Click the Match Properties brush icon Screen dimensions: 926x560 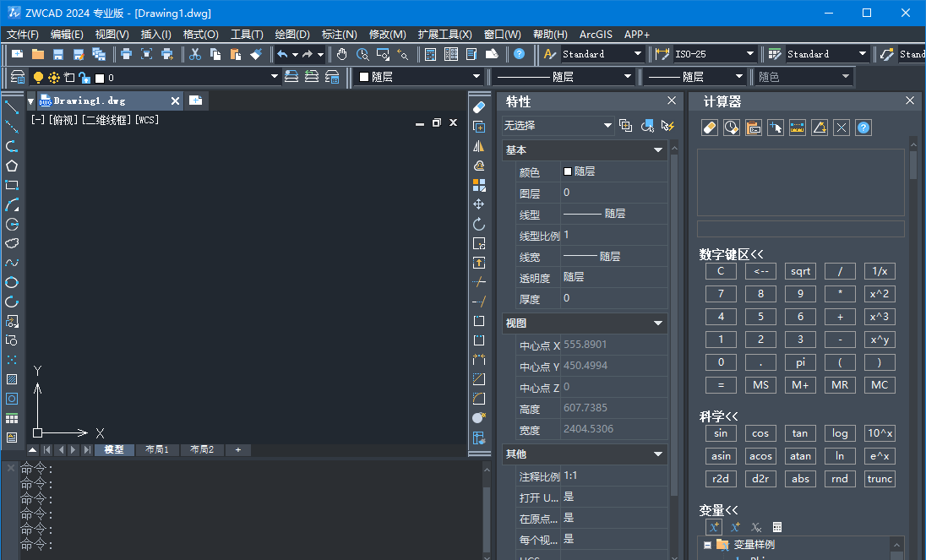coord(256,54)
